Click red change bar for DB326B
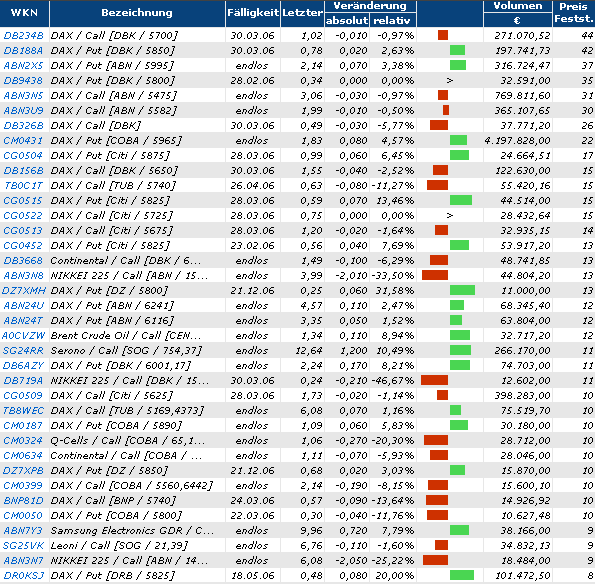595x584 pixels. click(439, 125)
